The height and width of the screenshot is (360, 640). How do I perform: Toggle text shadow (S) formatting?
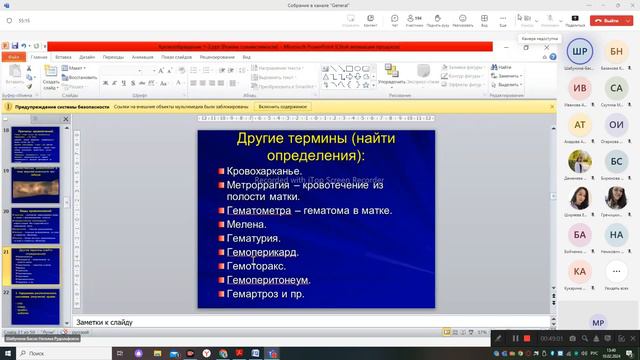[x=133, y=83]
